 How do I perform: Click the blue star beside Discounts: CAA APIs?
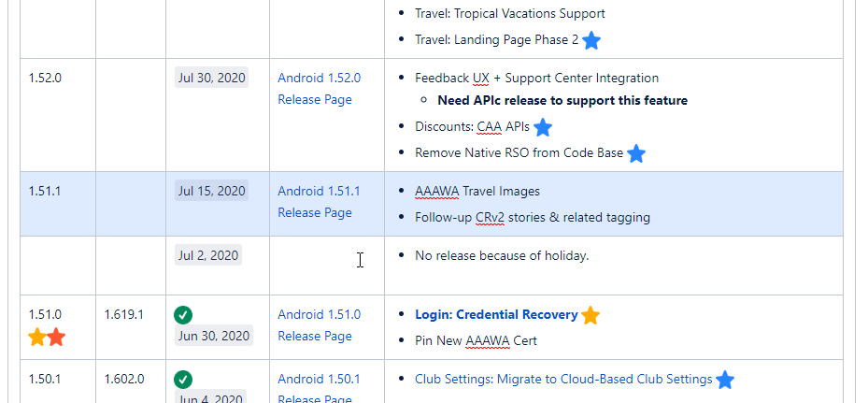pos(543,127)
